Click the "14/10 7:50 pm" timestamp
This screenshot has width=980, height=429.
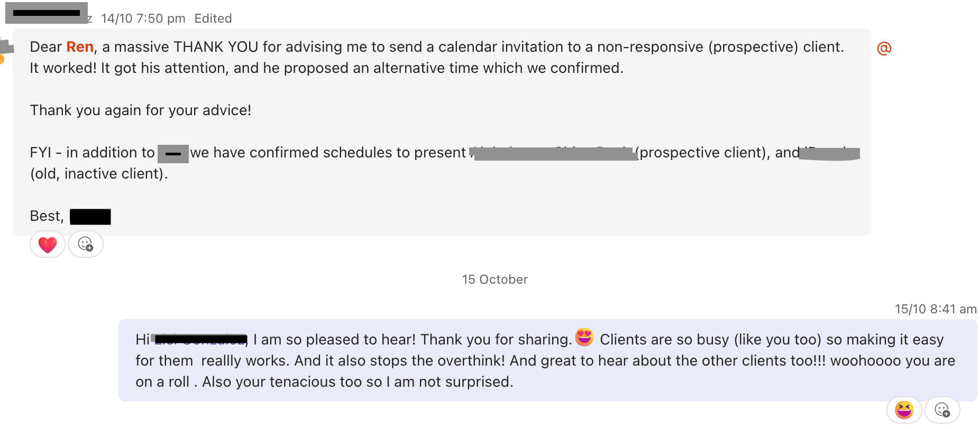coord(143,18)
